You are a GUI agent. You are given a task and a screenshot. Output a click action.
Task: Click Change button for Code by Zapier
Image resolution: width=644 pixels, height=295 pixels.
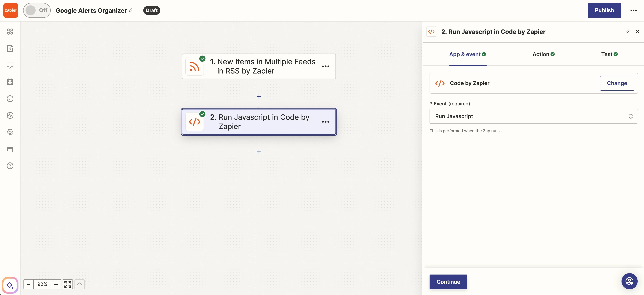point(617,83)
